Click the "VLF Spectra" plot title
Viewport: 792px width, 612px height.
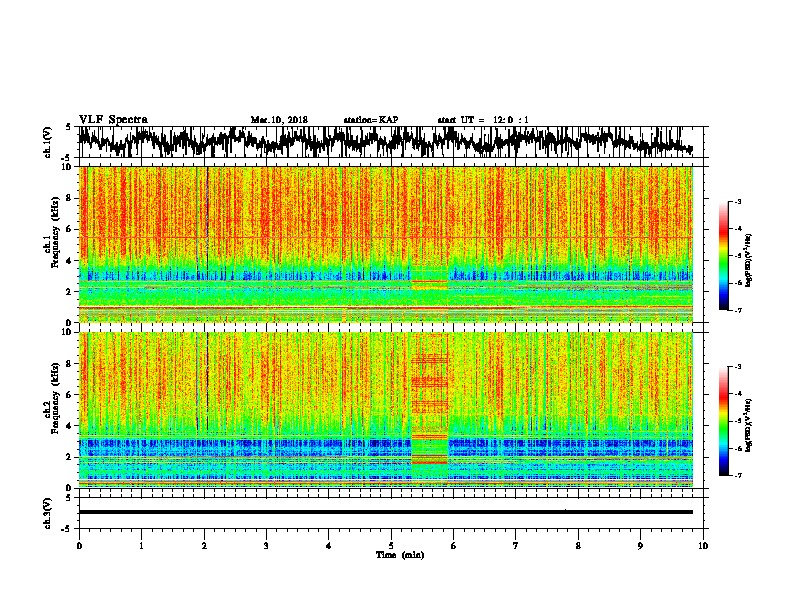[113, 120]
